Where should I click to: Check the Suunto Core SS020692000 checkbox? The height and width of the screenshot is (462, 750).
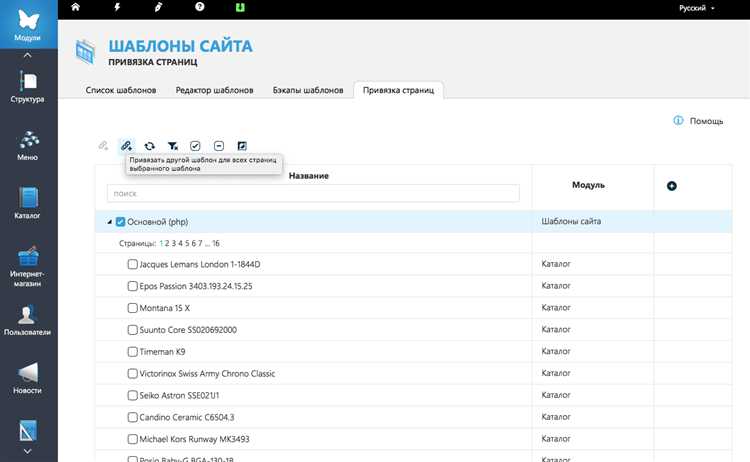(x=132, y=330)
